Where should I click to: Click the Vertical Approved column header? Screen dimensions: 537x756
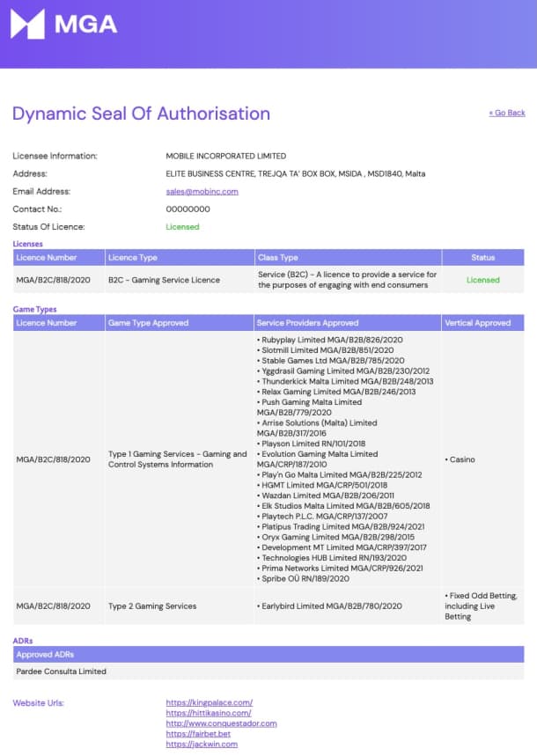pos(483,323)
